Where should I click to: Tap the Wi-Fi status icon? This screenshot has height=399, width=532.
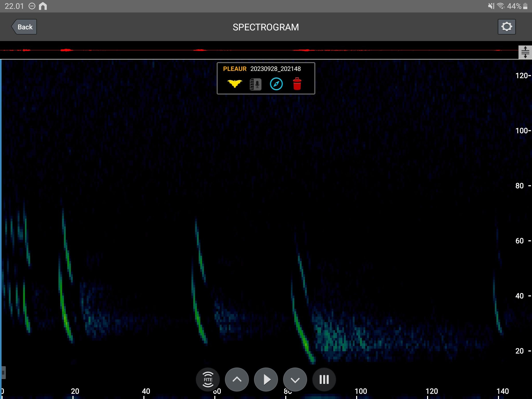(x=501, y=6)
